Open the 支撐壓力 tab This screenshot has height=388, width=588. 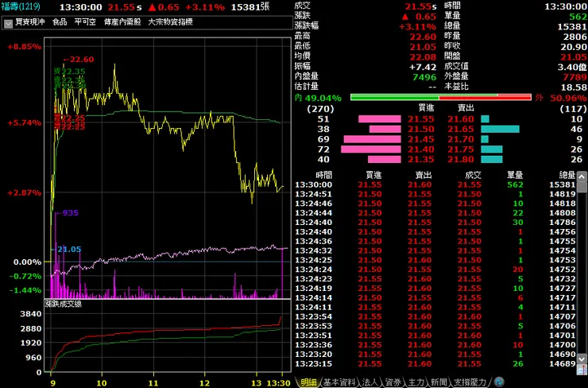pos(470,382)
